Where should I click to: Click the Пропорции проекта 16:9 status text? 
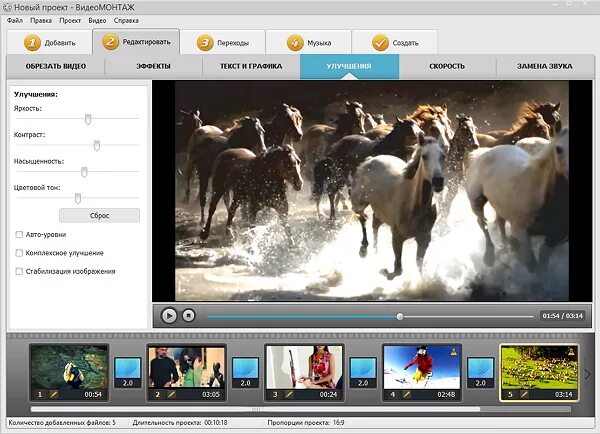[306, 423]
